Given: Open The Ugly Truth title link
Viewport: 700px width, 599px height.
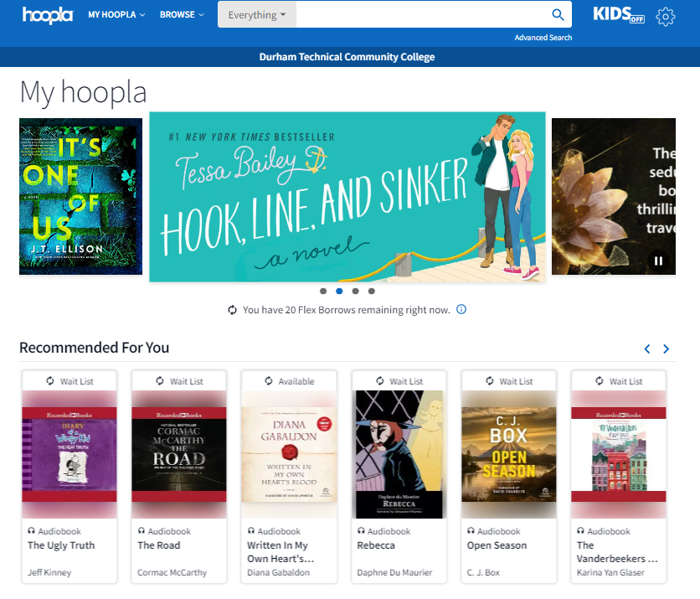Looking at the screenshot, I should (x=61, y=545).
